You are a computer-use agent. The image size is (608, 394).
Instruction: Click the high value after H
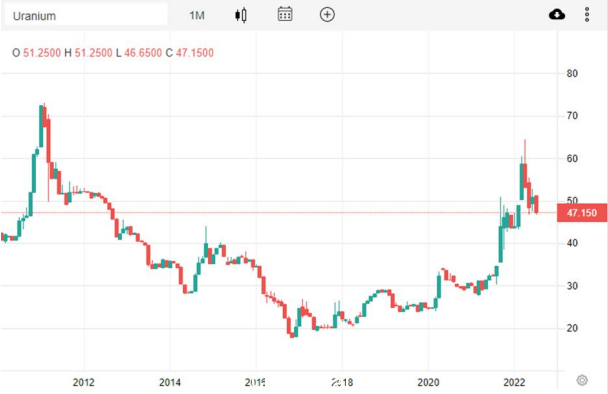(93, 53)
